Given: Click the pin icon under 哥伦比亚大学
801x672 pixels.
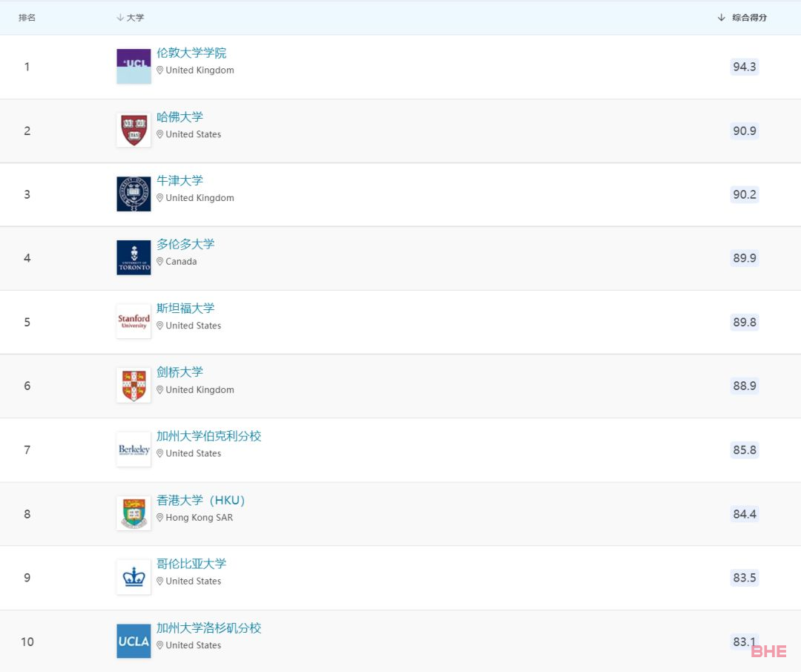Looking at the screenshot, I should click(160, 582).
